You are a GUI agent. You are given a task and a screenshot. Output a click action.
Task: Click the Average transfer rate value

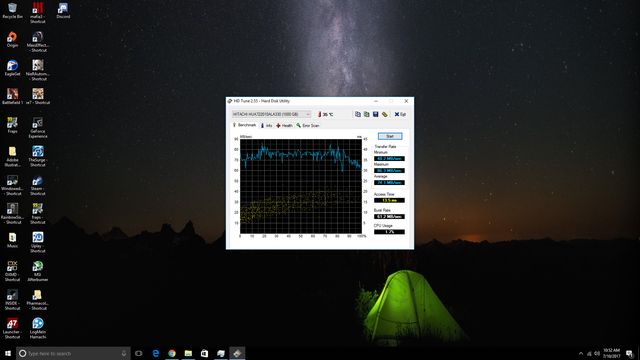point(389,182)
